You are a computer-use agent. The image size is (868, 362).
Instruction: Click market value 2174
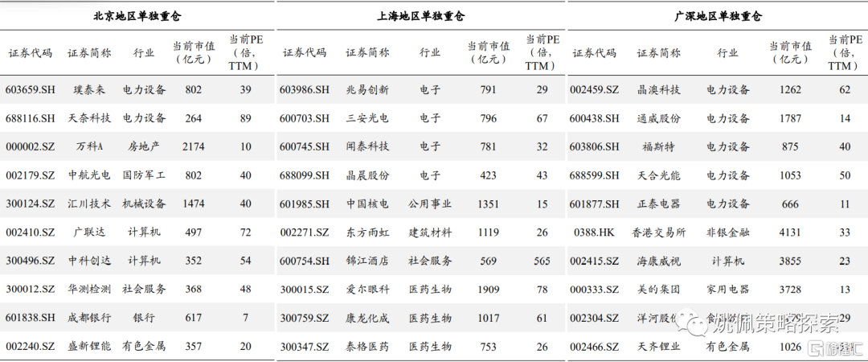pyautogui.click(x=193, y=147)
